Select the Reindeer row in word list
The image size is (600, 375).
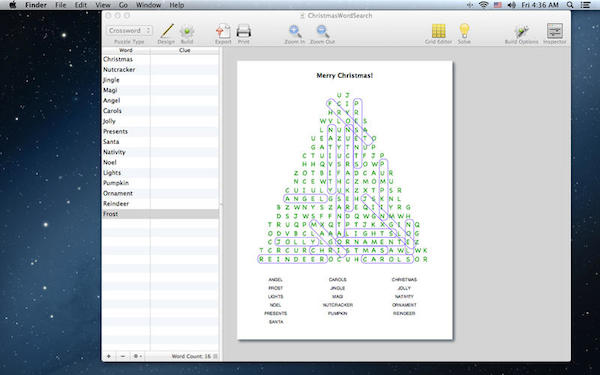[160, 204]
